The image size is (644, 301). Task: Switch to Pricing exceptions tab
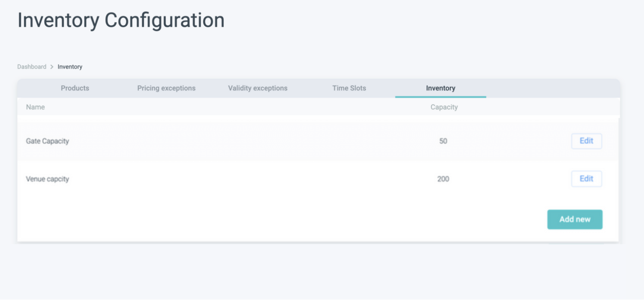(166, 88)
